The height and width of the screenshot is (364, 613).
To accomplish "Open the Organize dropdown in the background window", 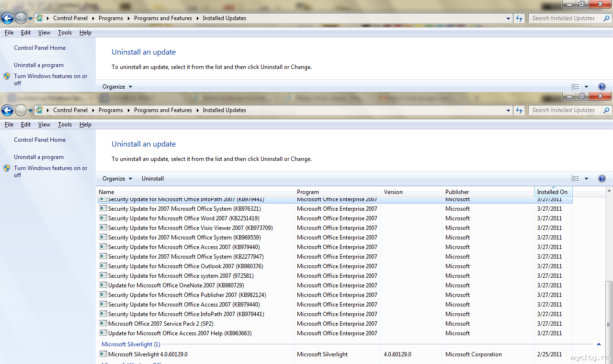I will click(117, 87).
